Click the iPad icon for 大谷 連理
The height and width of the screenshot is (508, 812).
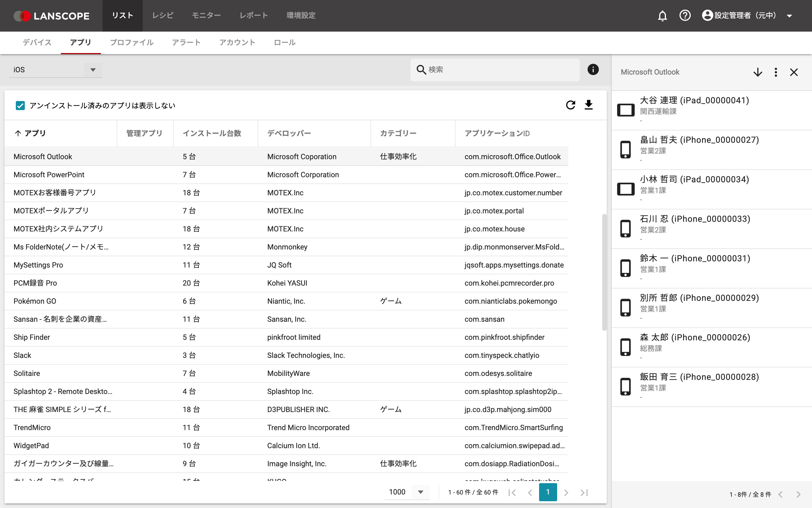pos(625,110)
